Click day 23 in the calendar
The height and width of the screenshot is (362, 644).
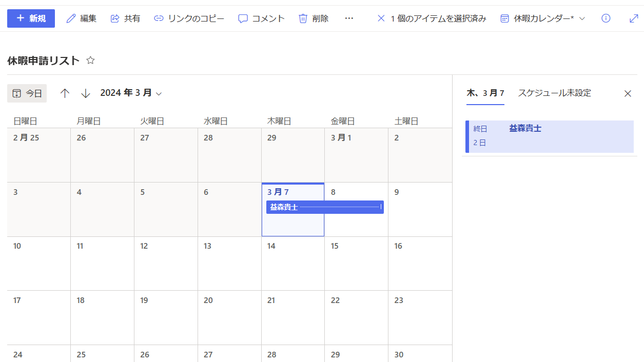(x=420, y=318)
